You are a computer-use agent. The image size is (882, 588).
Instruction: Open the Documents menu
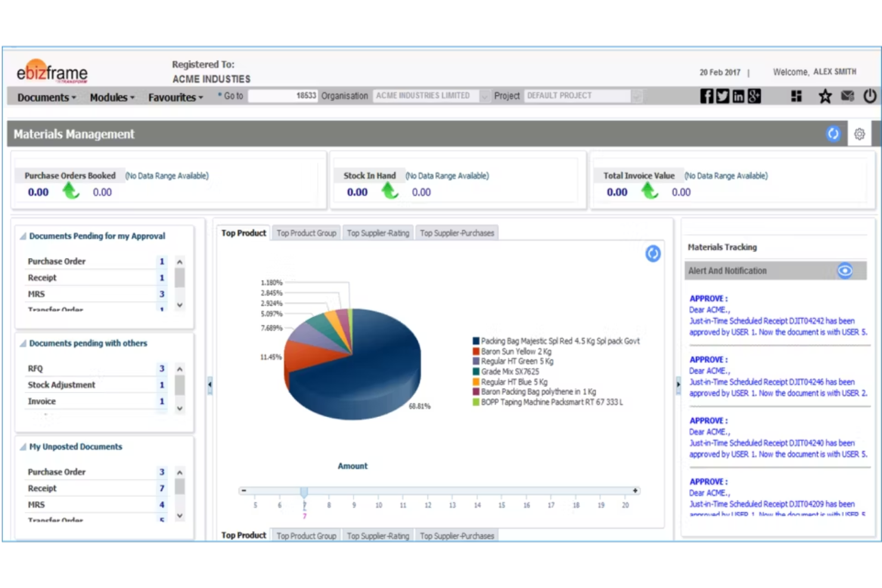click(43, 97)
